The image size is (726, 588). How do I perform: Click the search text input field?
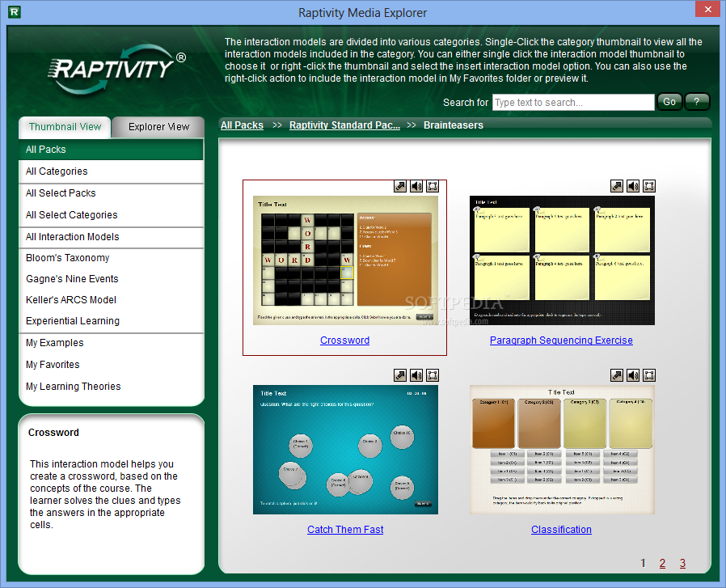tap(573, 103)
